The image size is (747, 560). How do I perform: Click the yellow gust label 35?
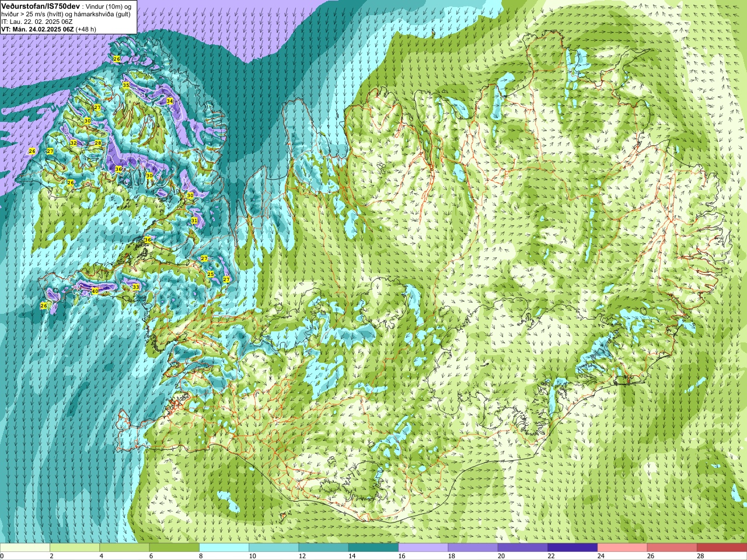point(125,85)
